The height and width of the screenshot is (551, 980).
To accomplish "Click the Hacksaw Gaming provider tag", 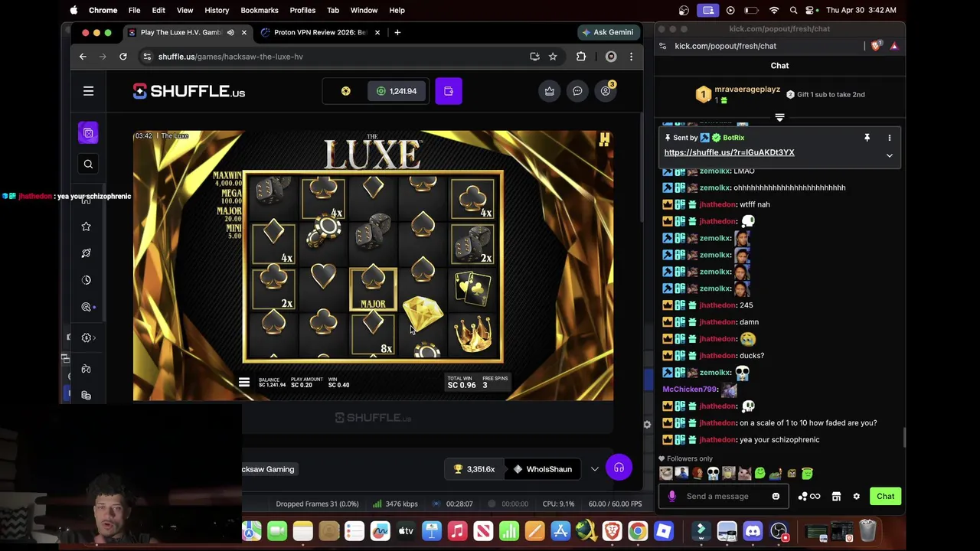I will (269, 469).
